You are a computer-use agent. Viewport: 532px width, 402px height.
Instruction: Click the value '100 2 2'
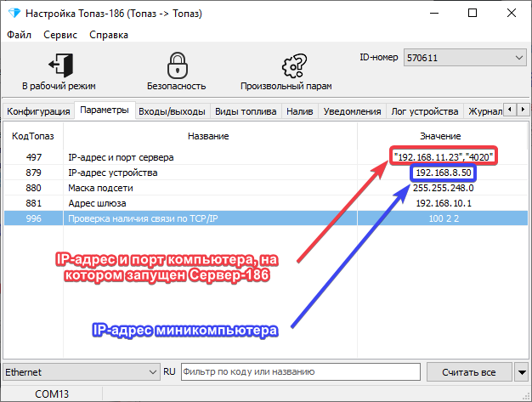click(x=444, y=218)
